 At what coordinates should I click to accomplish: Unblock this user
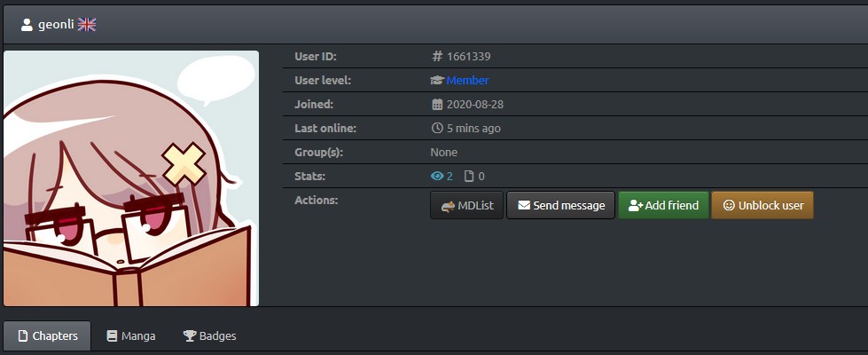(762, 205)
